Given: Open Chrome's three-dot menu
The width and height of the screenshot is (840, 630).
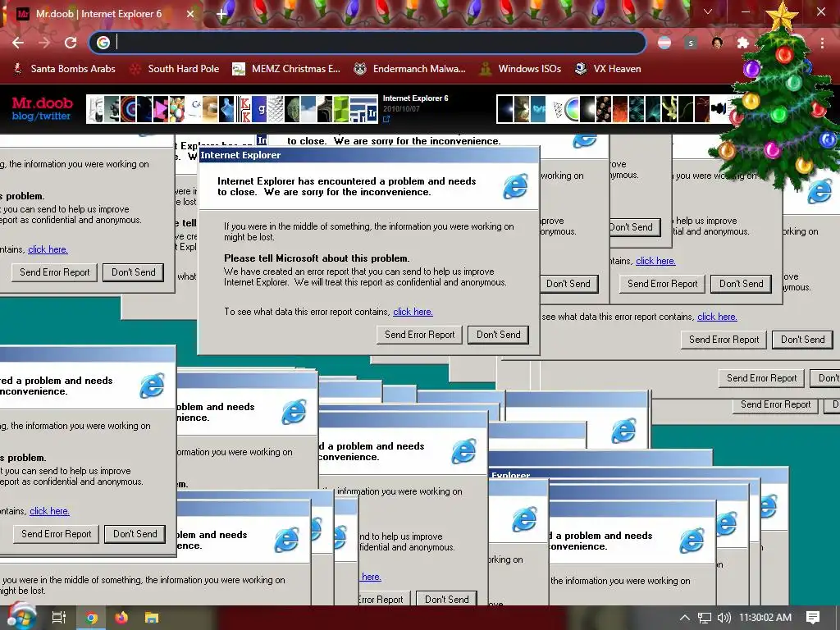Looking at the screenshot, I should (x=822, y=43).
